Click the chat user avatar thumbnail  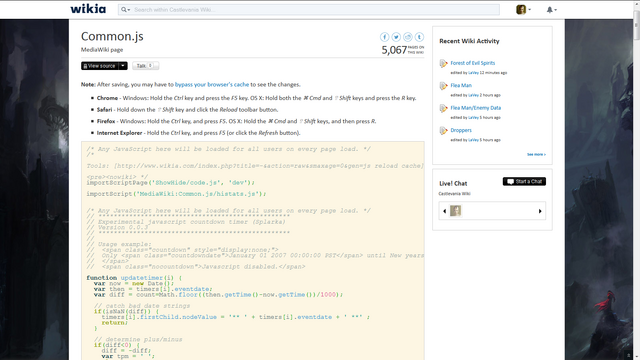point(456,211)
